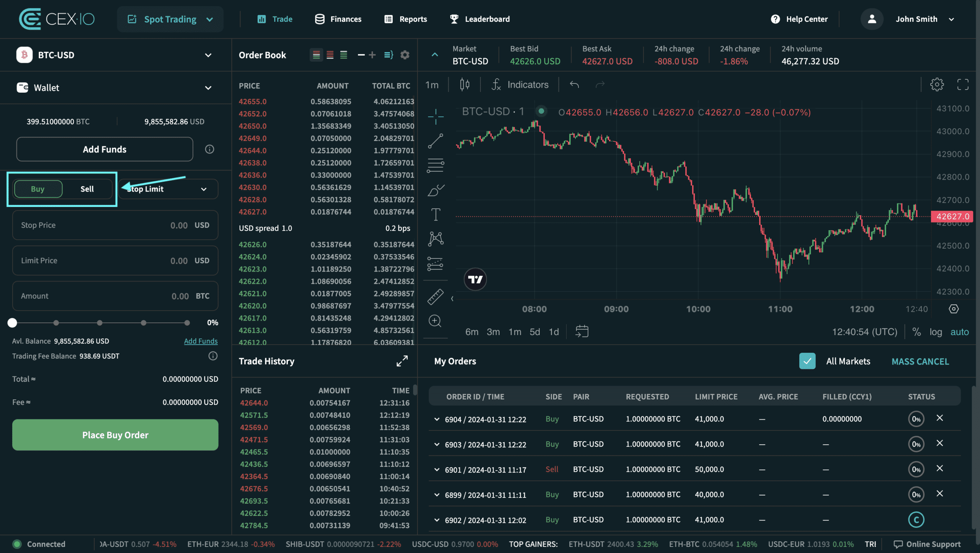Open candlestick chart style selector
Screen dimensions: 980x553
pos(464,85)
